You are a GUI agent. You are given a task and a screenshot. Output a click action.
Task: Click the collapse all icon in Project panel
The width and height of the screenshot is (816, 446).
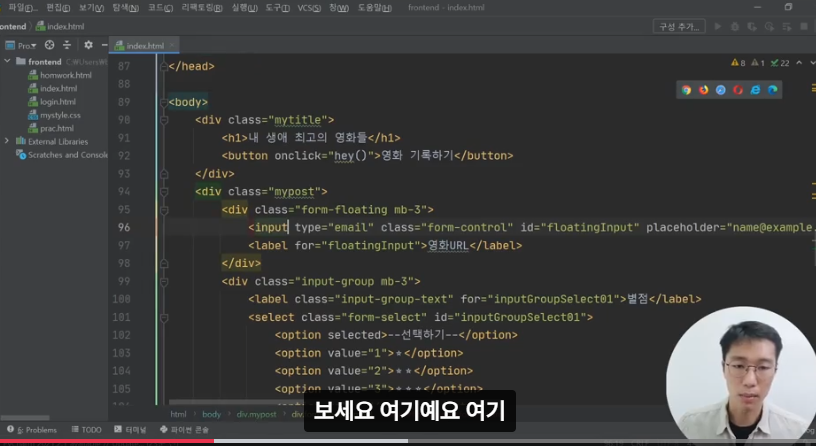(x=67, y=45)
